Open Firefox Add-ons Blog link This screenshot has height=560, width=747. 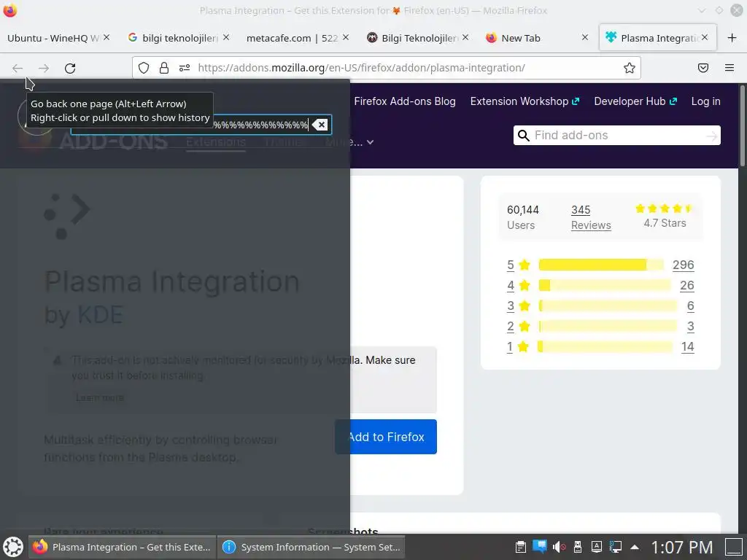(405, 101)
